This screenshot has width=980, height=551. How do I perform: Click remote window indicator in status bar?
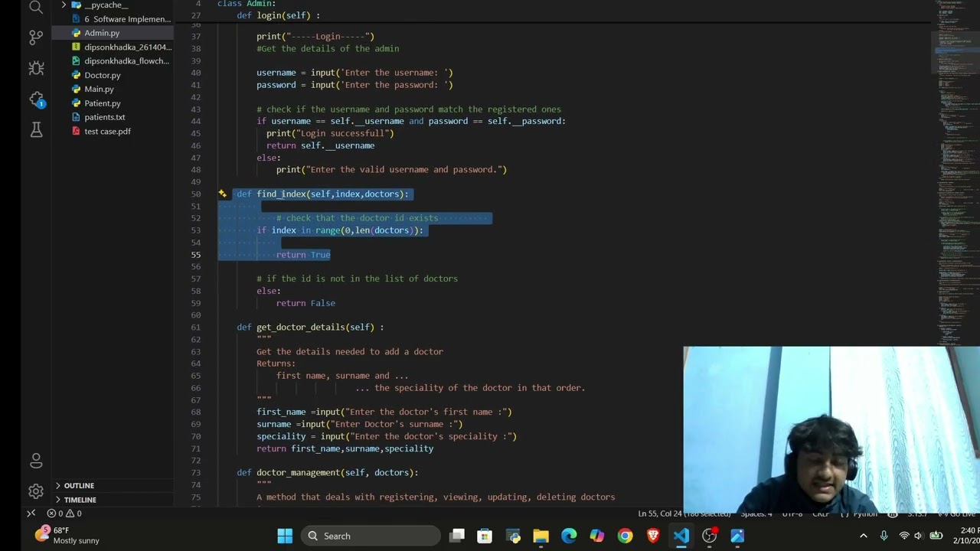(x=31, y=514)
